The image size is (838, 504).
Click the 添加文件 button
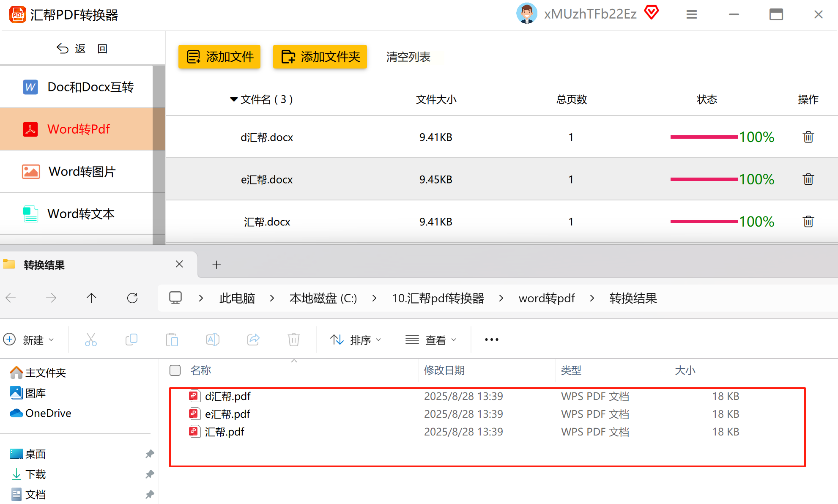click(219, 57)
